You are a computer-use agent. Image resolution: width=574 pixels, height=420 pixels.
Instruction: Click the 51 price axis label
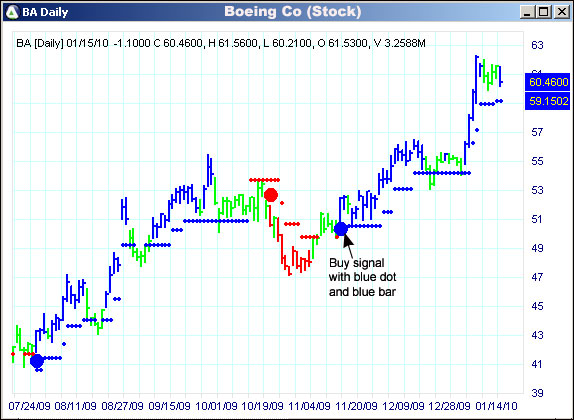(x=537, y=219)
